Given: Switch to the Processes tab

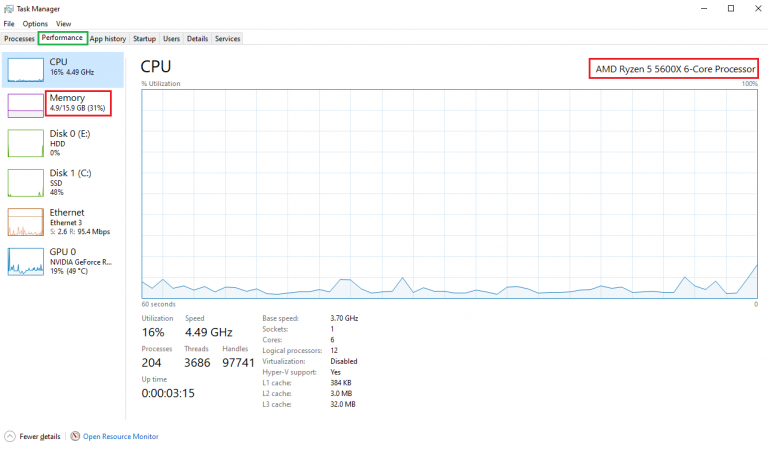Looking at the screenshot, I should click(19, 39).
